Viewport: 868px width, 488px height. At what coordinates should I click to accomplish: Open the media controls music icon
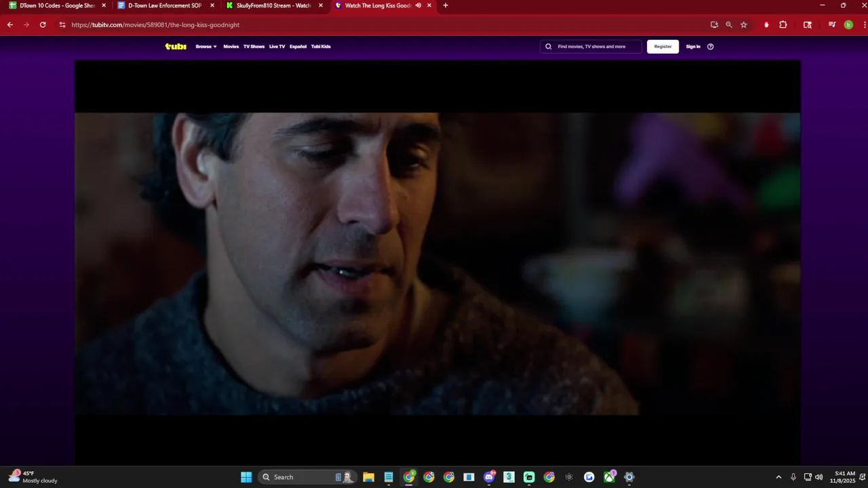tap(832, 24)
